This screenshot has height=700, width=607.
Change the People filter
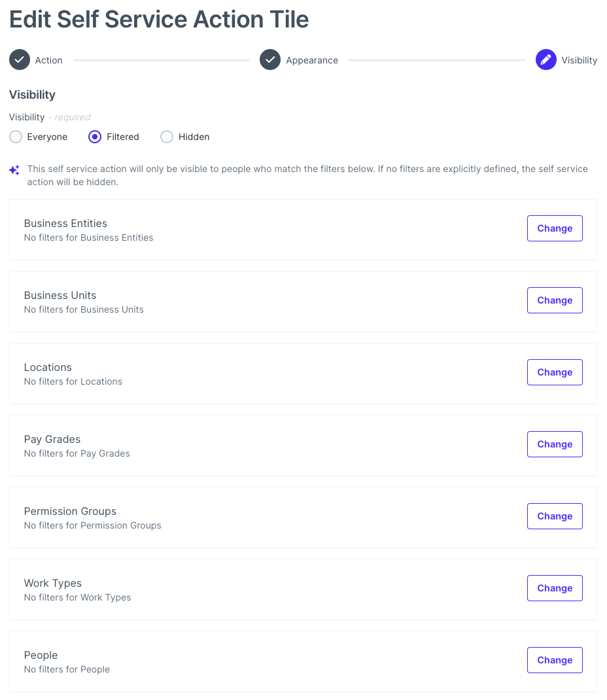point(555,660)
